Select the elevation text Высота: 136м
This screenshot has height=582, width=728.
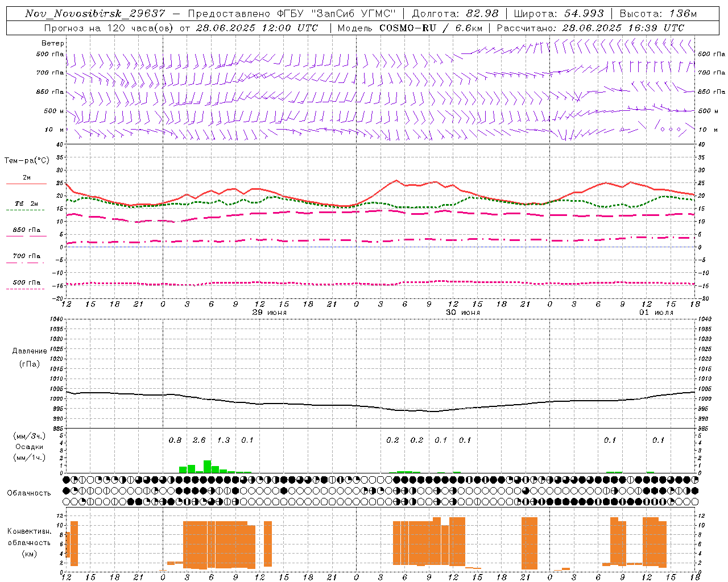pyautogui.click(x=658, y=14)
